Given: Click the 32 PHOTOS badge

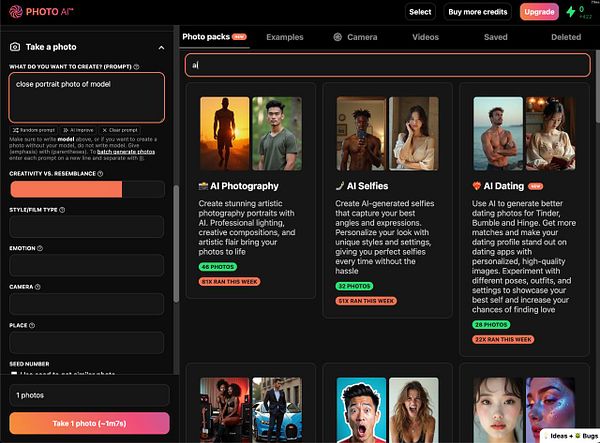Looking at the screenshot, I should coord(354,286).
